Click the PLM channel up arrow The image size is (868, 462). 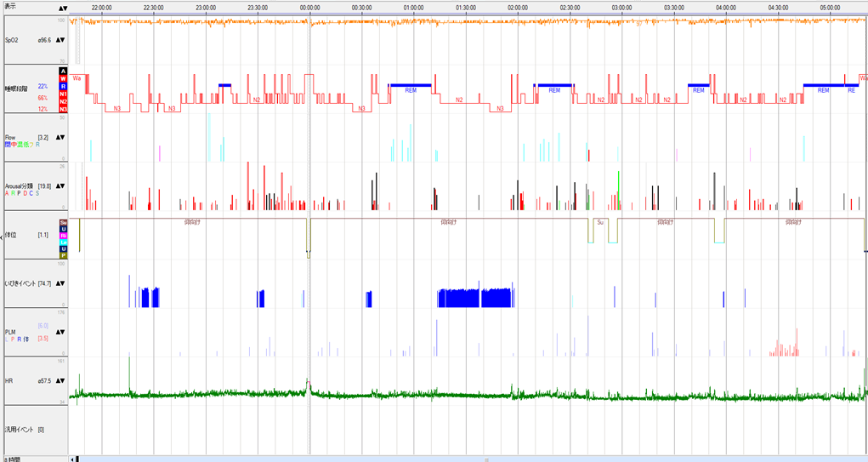pos(58,333)
